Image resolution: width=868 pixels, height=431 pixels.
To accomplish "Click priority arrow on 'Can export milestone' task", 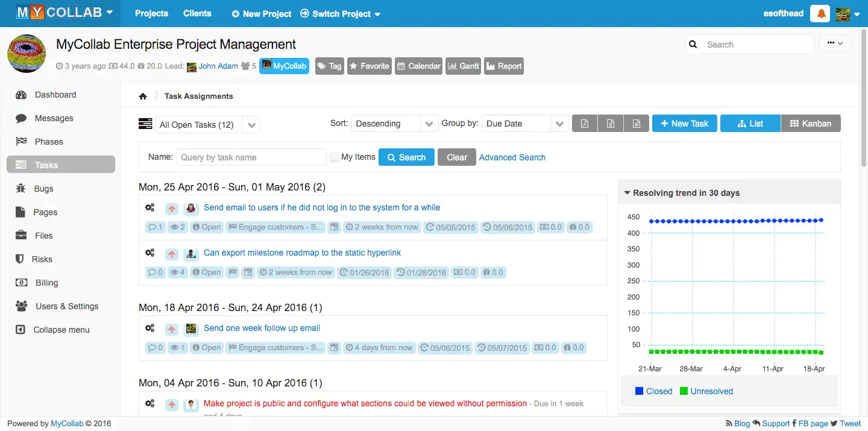I will 172,254.
